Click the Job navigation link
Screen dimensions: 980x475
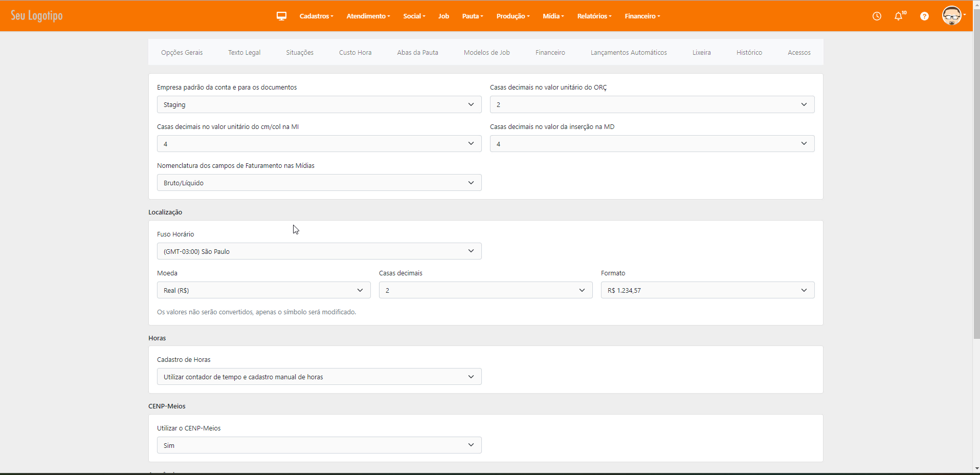pyautogui.click(x=443, y=16)
